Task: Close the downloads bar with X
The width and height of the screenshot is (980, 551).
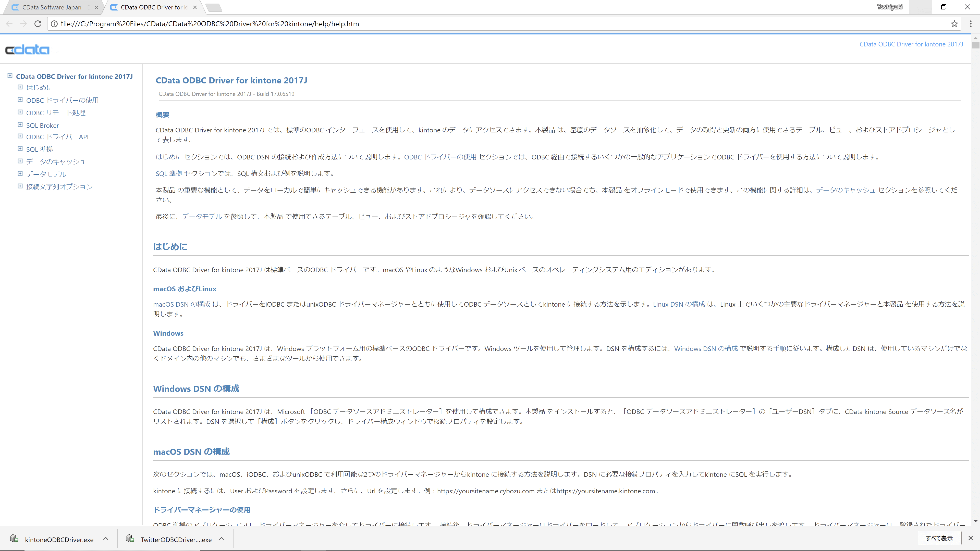Action: [971, 538]
